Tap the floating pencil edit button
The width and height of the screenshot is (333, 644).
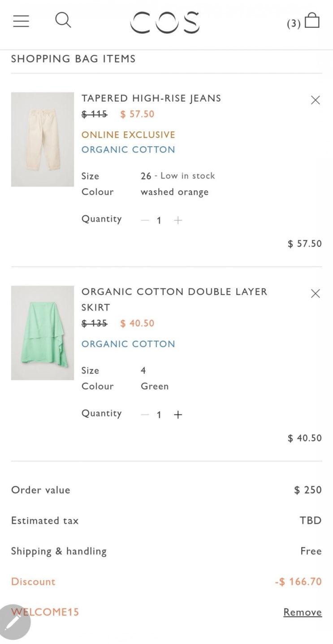coord(14,622)
